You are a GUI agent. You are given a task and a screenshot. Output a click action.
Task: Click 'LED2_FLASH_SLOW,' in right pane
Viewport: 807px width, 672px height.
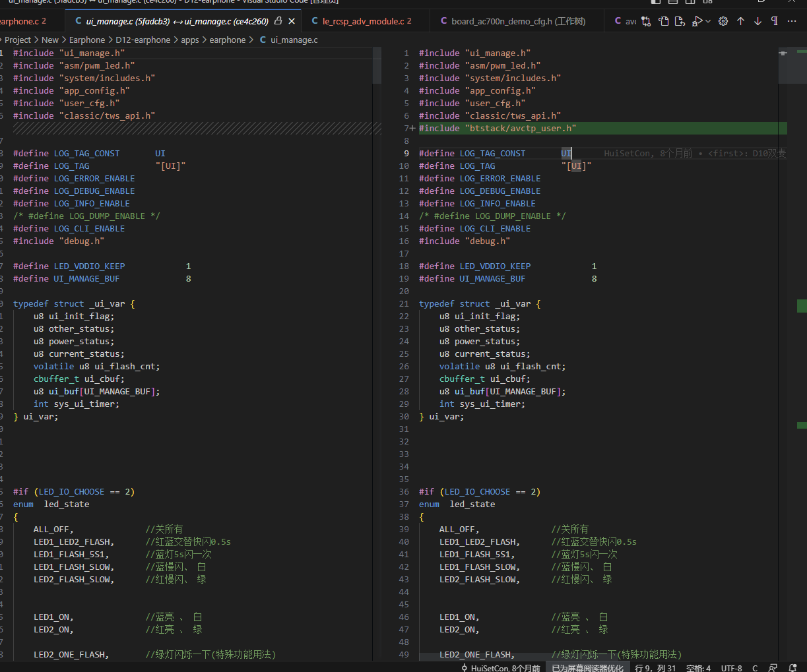pyautogui.click(x=480, y=579)
